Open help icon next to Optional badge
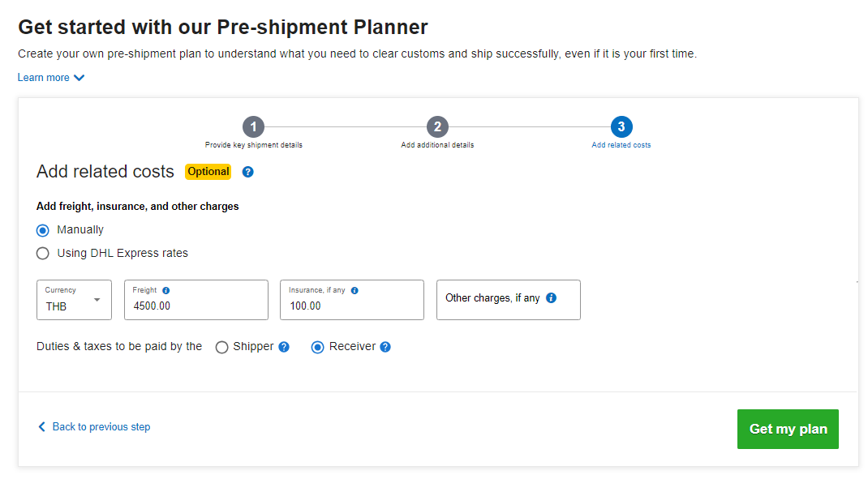868x479 pixels. tap(248, 172)
